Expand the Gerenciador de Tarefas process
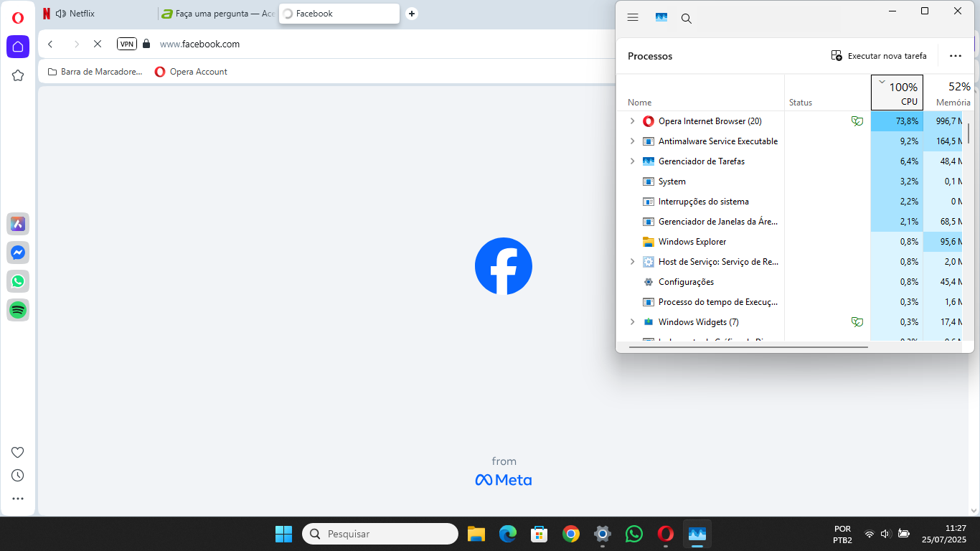Viewport: 980px width, 551px height. click(x=632, y=161)
